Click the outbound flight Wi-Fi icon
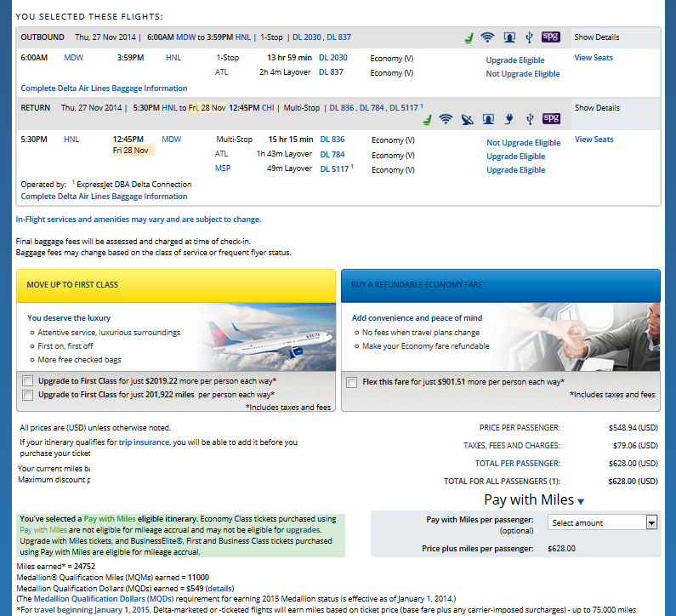 coord(487,37)
